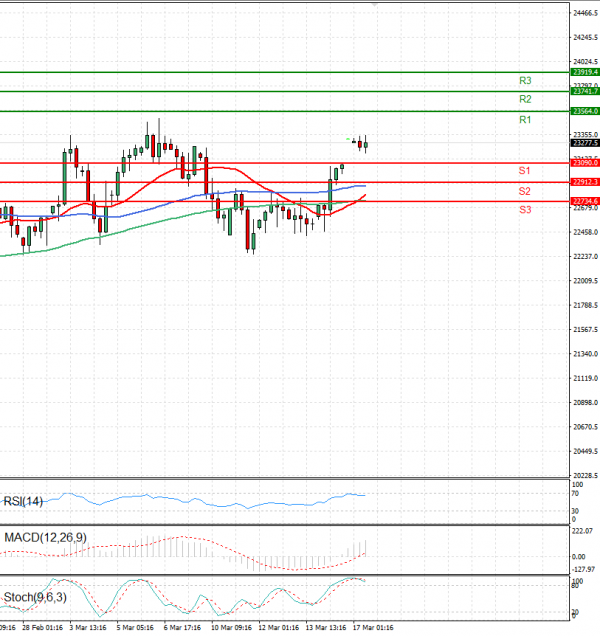Click the R3 resistance label
This screenshot has width=600, height=636.
click(525, 81)
